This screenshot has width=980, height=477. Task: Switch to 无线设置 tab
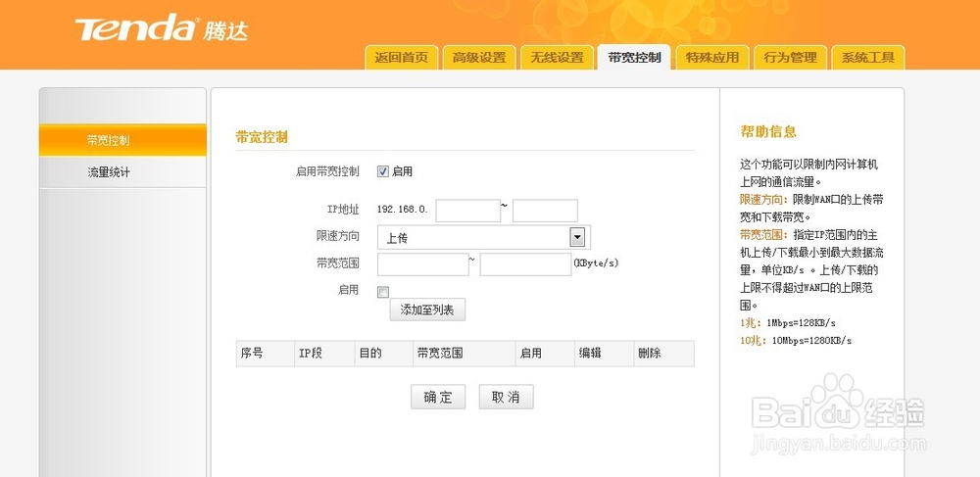click(x=557, y=58)
